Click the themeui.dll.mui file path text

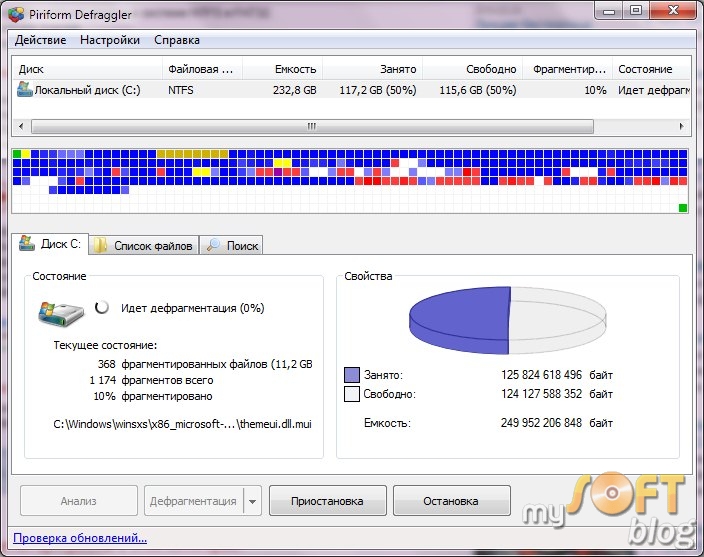pos(182,424)
